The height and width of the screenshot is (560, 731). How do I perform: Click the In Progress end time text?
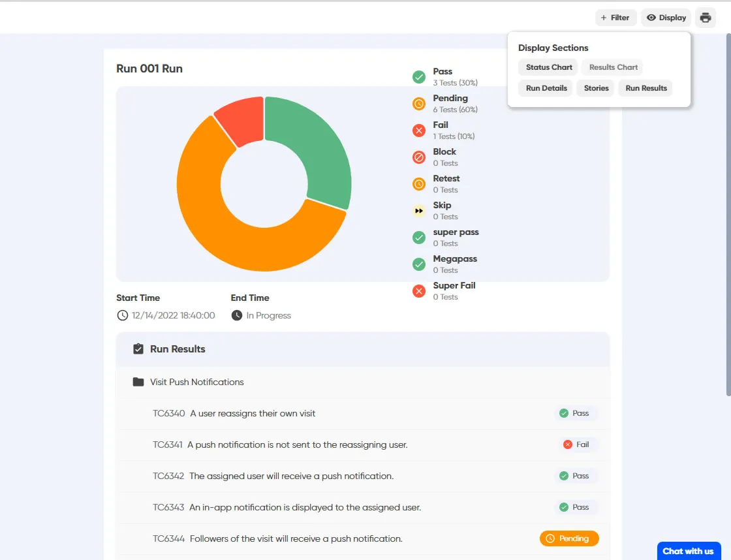coord(268,316)
